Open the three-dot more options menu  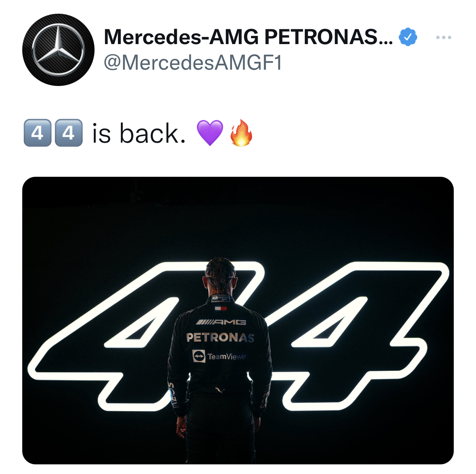[x=443, y=37]
